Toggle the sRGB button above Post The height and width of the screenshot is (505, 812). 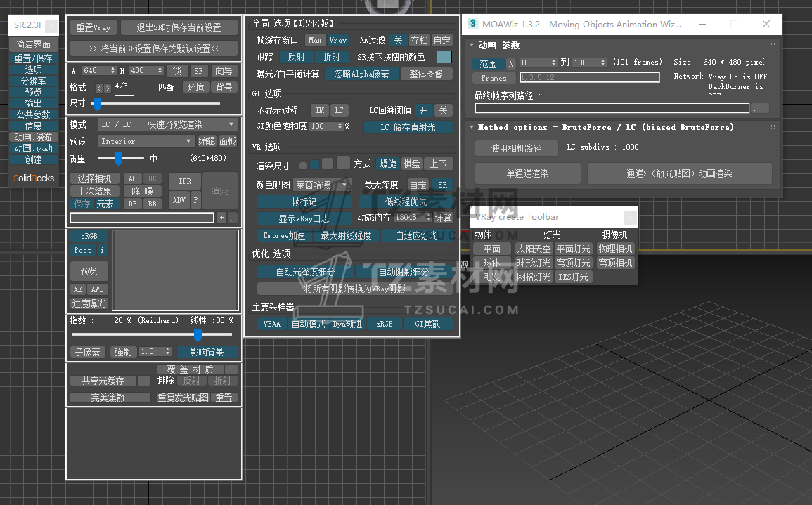[x=89, y=237]
